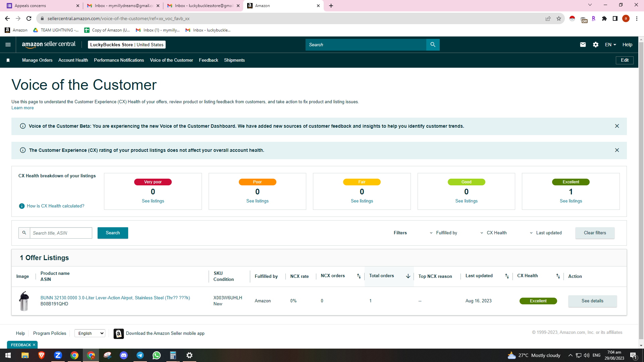See listings under Very poor
The height and width of the screenshot is (362, 644).
[153, 201]
